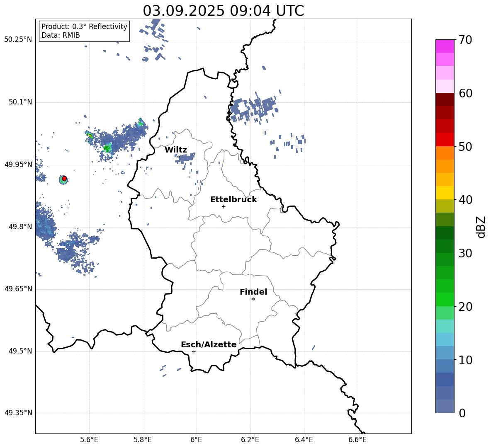Click the 40 tick on colorbar
491x448 pixels.
click(x=465, y=200)
